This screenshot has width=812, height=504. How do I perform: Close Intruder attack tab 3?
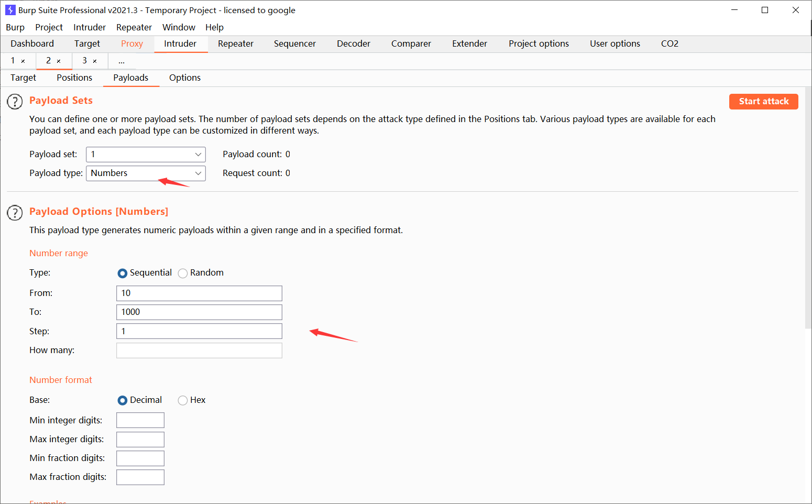pos(95,61)
